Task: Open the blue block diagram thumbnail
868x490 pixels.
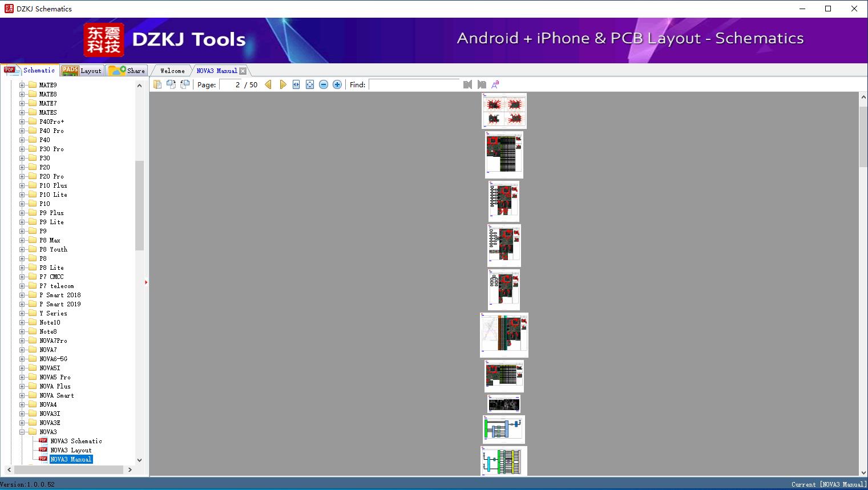Action: click(504, 429)
